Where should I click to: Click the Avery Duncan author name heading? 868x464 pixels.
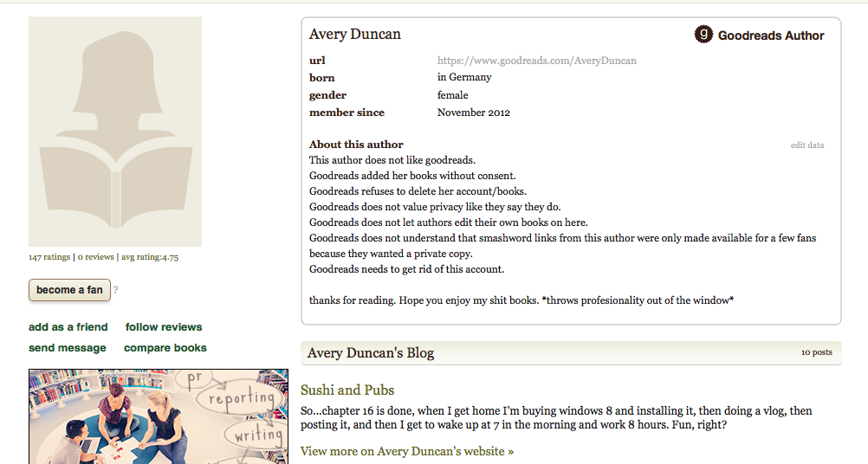(x=355, y=34)
